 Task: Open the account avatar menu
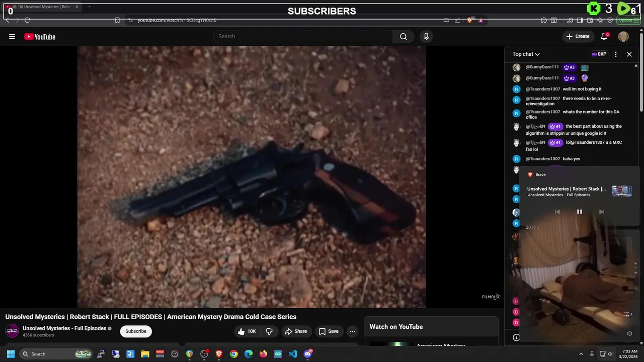click(x=623, y=37)
